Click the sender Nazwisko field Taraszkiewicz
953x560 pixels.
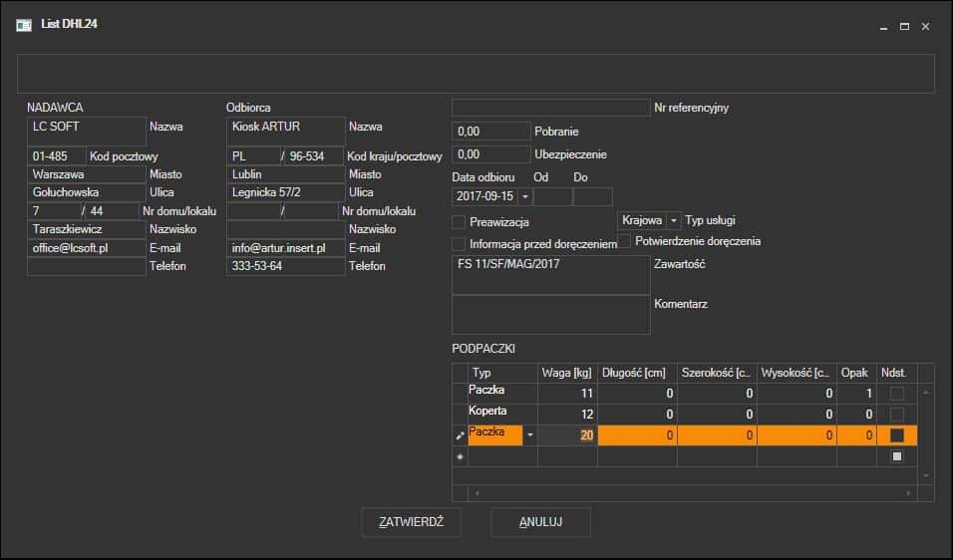tap(87, 229)
